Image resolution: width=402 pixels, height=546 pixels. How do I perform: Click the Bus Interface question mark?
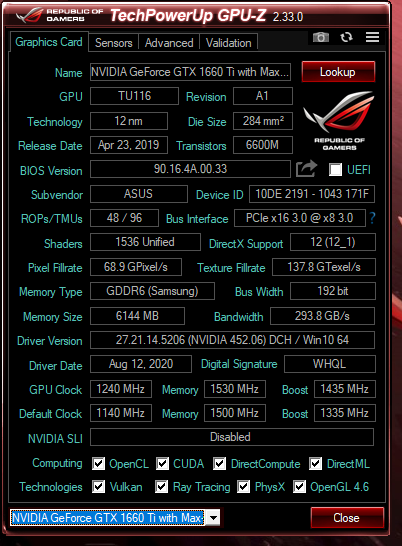tap(372, 218)
